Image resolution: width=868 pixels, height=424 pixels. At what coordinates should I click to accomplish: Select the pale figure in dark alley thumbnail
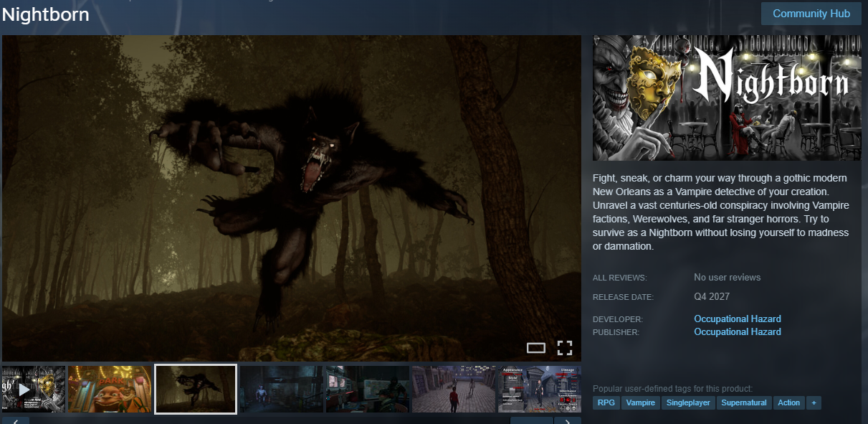[x=282, y=389]
